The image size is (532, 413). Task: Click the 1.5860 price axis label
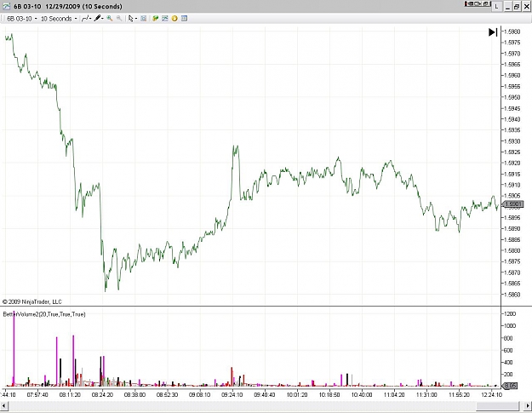(x=512, y=295)
